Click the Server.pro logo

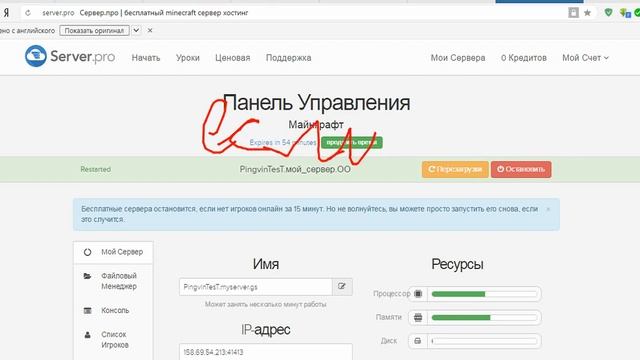click(70, 56)
